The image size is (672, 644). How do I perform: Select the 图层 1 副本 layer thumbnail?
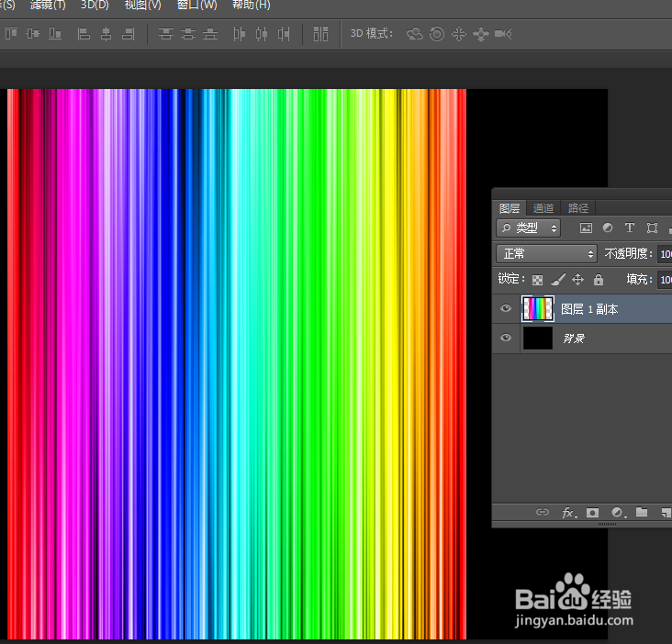coord(537,309)
